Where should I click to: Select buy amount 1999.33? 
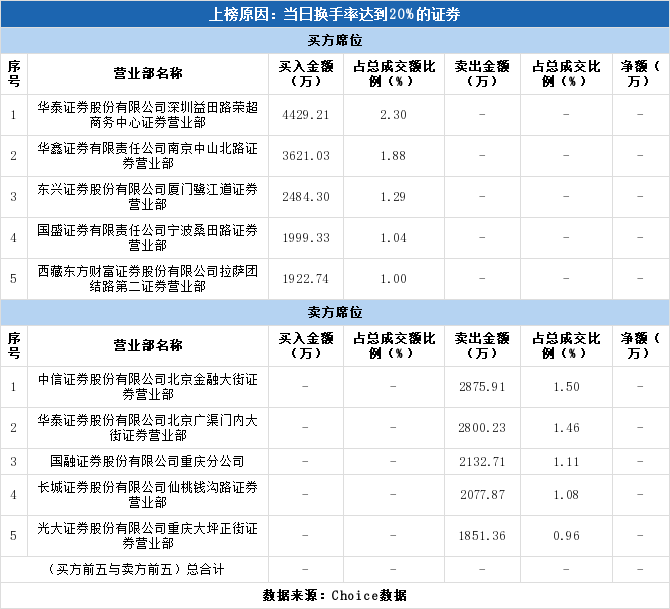[x=306, y=238]
